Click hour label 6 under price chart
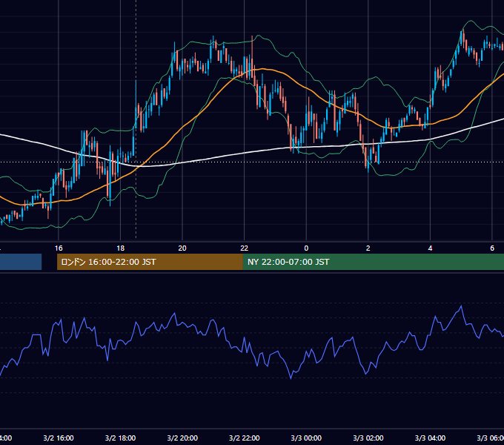Screen dimensions: 504x445 click(492, 248)
